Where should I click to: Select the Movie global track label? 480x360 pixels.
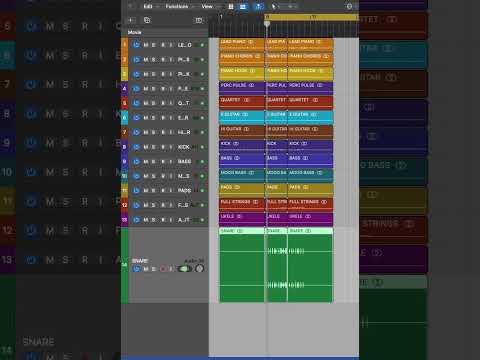coord(134,32)
